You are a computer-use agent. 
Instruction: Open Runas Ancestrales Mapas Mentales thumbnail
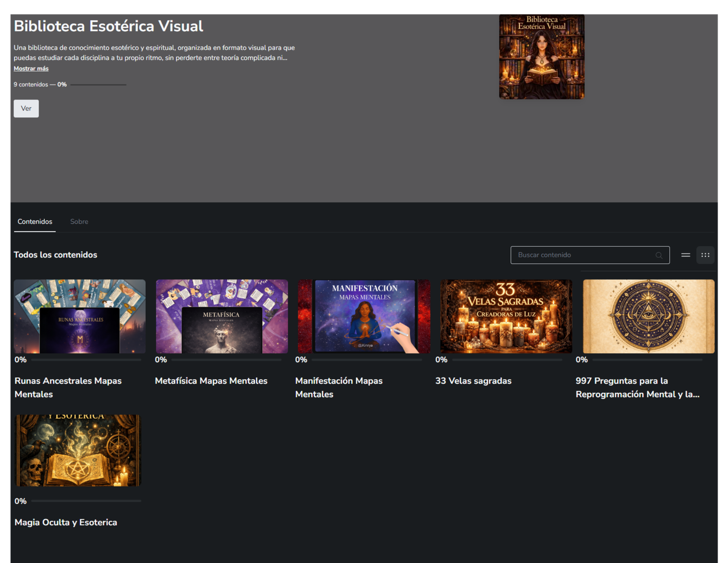[80, 316]
